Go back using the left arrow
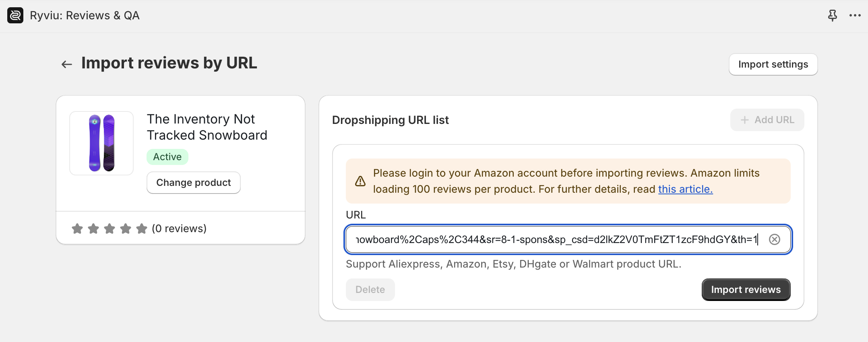868x342 pixels. pyautogui.click(x=66, y=64)
